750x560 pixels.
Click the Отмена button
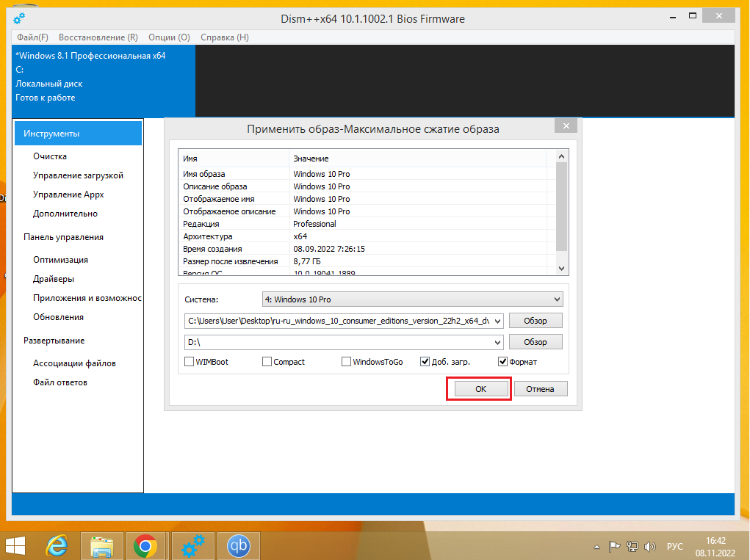tap(541, 389)
